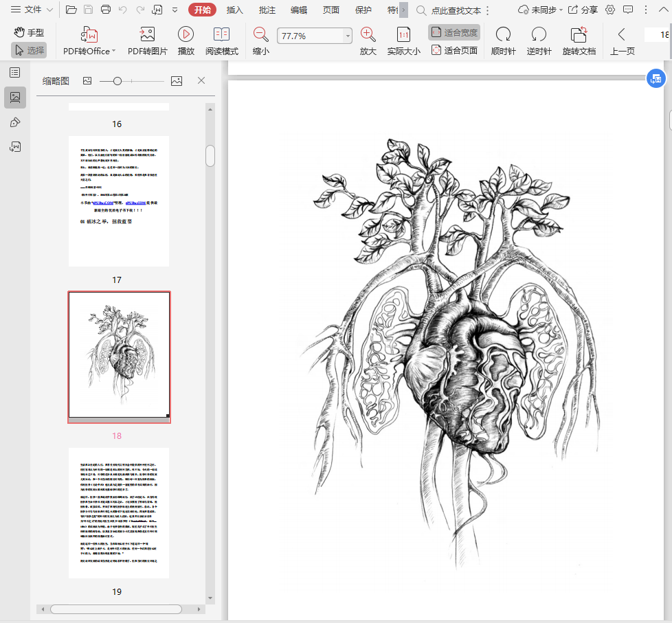Expand the 未同步 sync dropdown
Screen dimensions: 672x623
pyautogui.click(x=561, y=10)
